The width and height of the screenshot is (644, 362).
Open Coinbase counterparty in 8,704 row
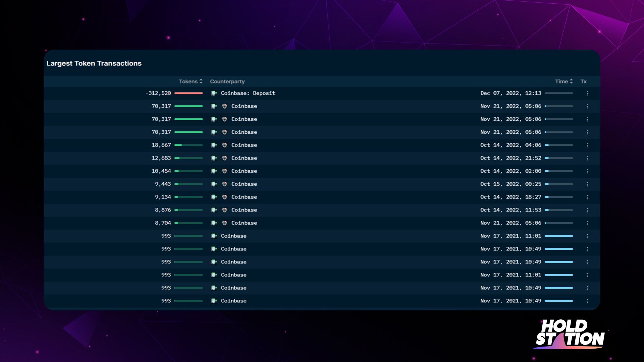click(244, 223)
